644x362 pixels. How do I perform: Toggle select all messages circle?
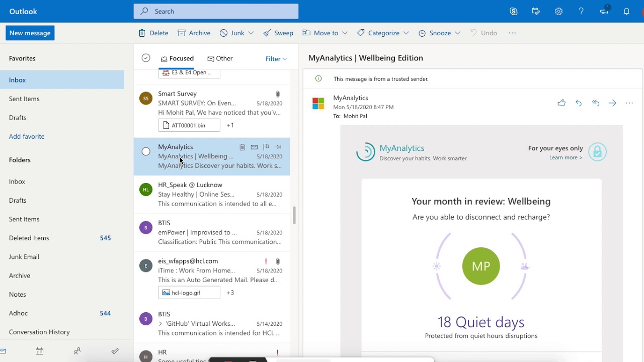tap(146, 58)
